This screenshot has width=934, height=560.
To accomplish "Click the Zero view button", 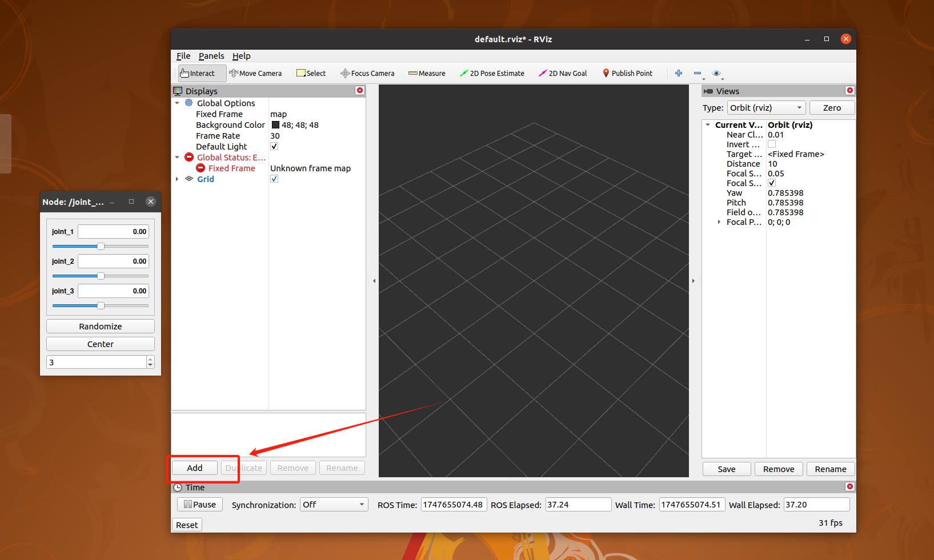I will [832, 107].
